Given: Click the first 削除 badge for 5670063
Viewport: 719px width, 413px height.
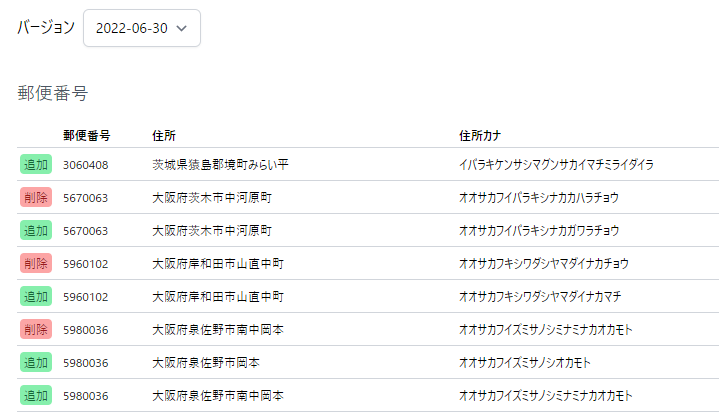Looking at the screenshot, I should point(36,198).
